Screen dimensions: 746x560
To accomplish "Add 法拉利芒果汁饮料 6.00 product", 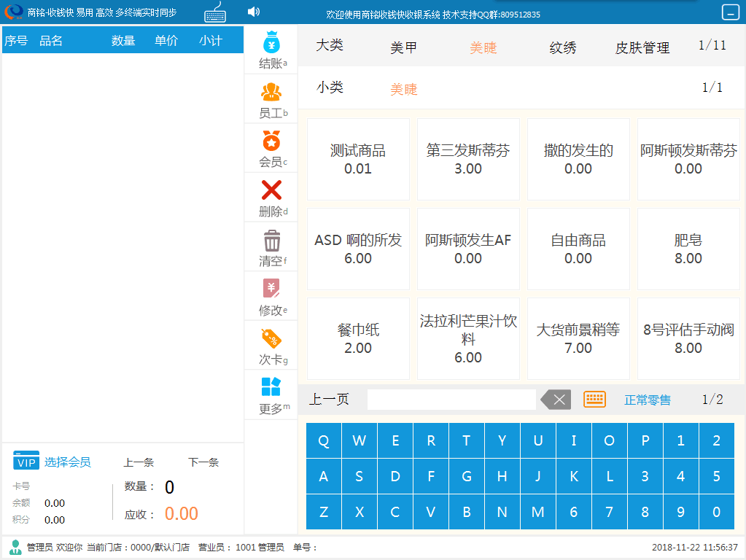I will tap(468, 339).
